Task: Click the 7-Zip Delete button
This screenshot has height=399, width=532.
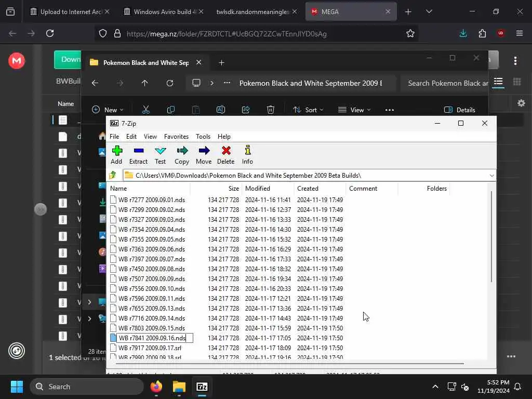Action: coord(225,155)
